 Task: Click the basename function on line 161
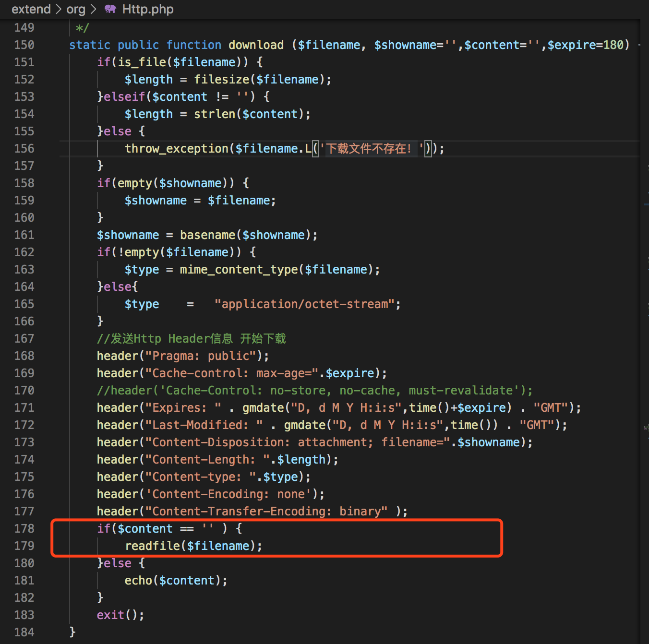click(x=207, y=235)
